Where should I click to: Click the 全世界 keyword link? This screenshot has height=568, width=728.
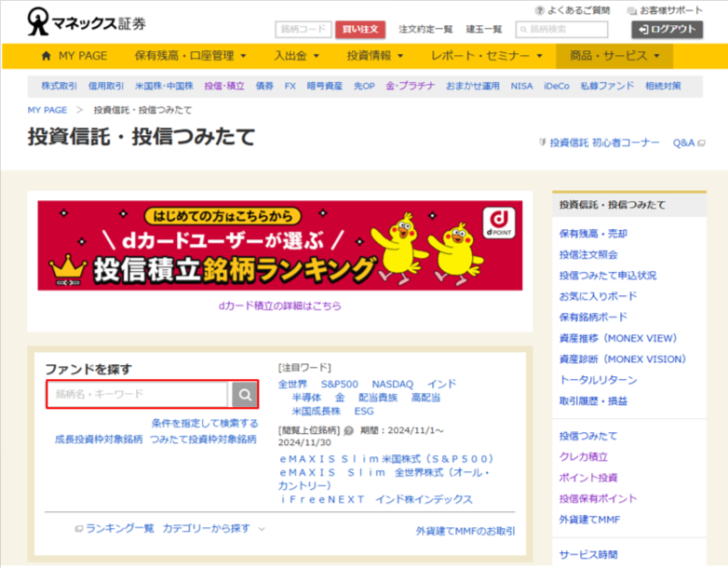[x=292, y=385]
